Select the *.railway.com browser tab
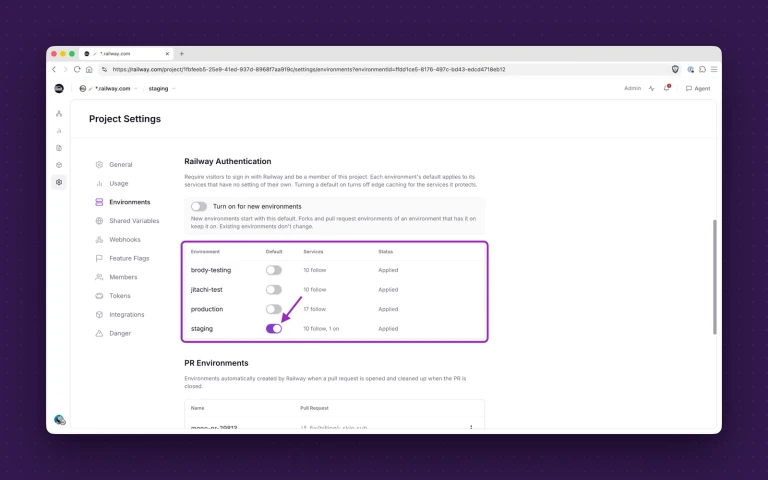The image size is (768, 480). [x=126, y=54]
